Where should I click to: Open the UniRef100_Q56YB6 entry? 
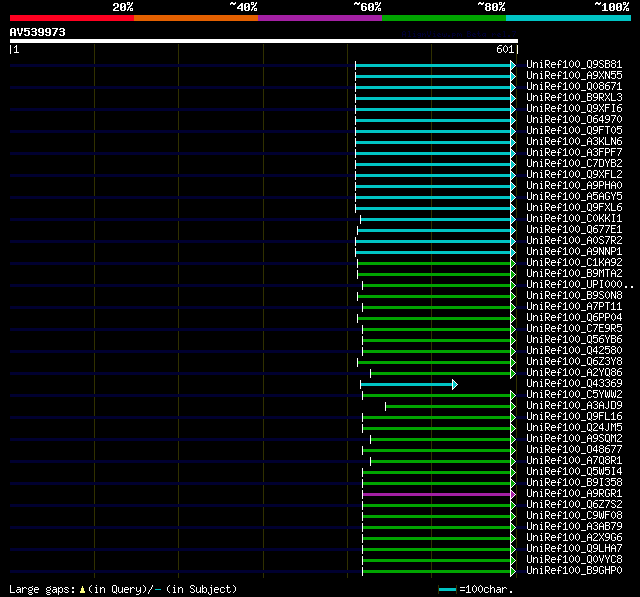[x=574, y=340]
